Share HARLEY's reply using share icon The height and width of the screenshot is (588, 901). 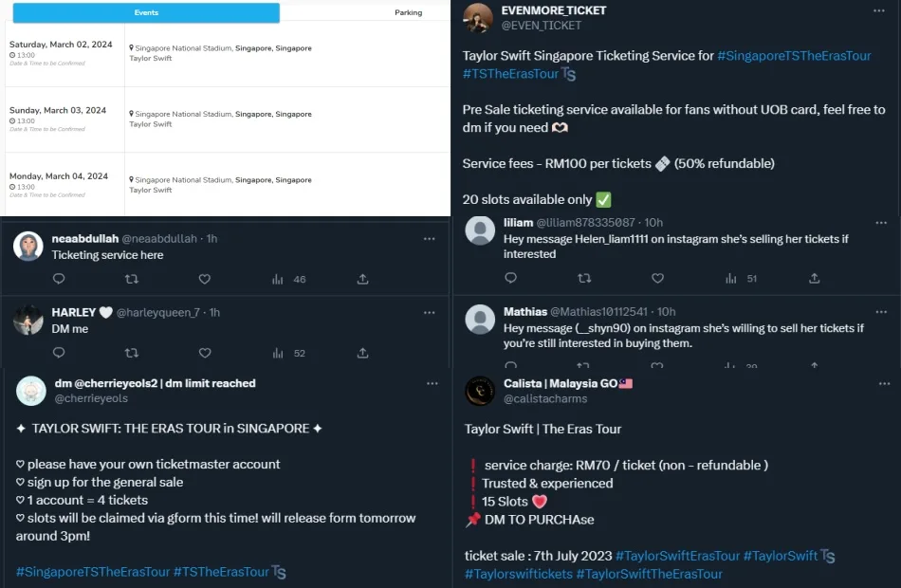[362, 353]
